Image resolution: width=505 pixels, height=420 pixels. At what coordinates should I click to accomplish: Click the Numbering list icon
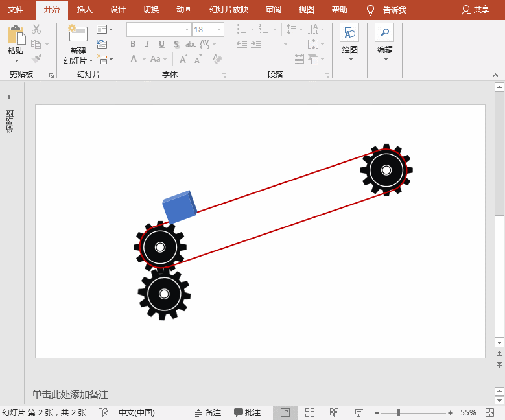pos(264,29)
